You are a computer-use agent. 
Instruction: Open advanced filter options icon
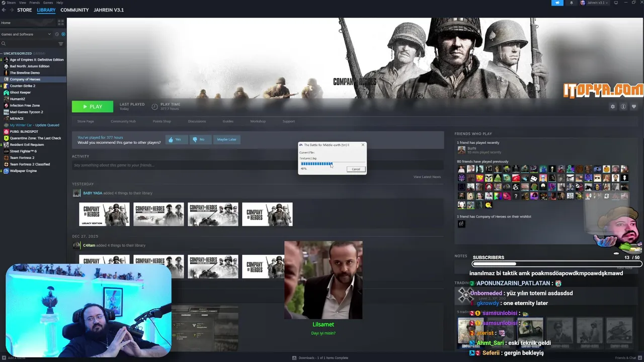61,44
